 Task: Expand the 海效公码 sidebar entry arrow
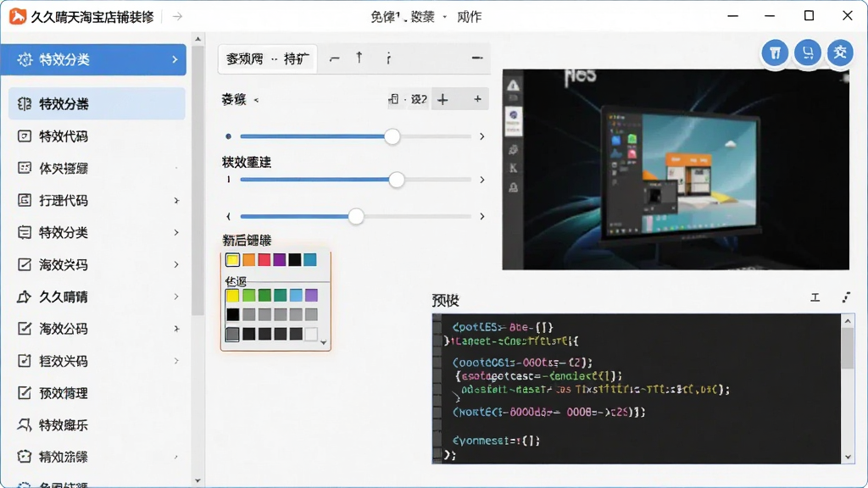pyautogui.click(x=176, y=330)
